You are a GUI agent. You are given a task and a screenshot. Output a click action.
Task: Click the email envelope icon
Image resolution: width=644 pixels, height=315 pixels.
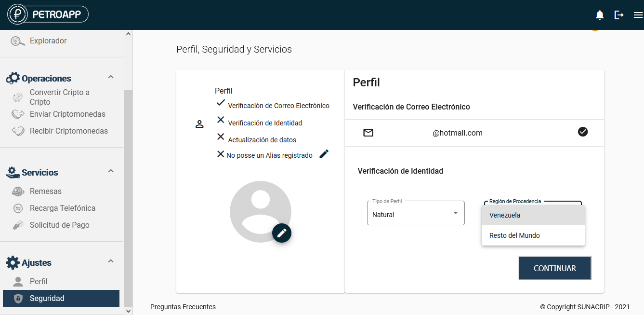point(368,133)
